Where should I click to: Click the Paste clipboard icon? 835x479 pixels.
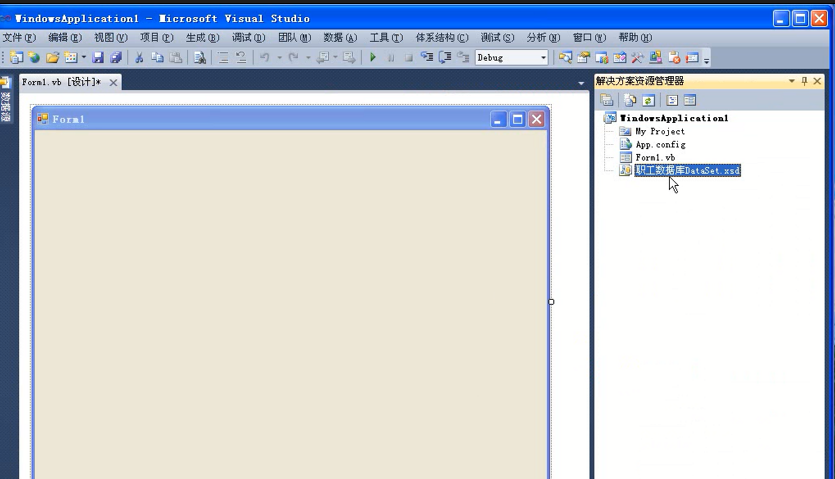[x=175, y=58]
